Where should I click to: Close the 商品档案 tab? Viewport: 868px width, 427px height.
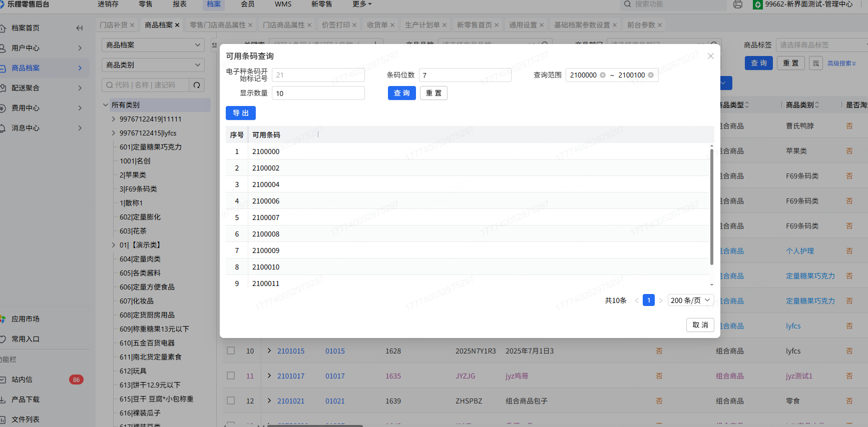[177, 25]
